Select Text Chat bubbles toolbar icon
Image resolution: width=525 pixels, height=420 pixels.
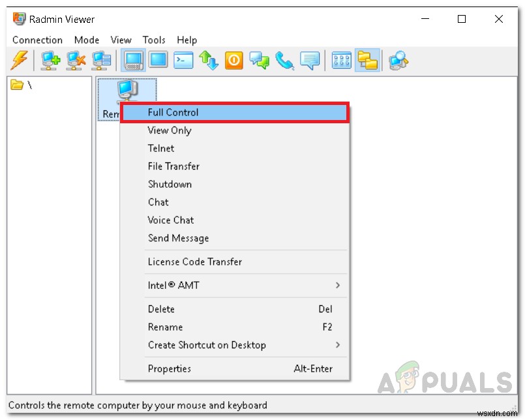[259, 61]
